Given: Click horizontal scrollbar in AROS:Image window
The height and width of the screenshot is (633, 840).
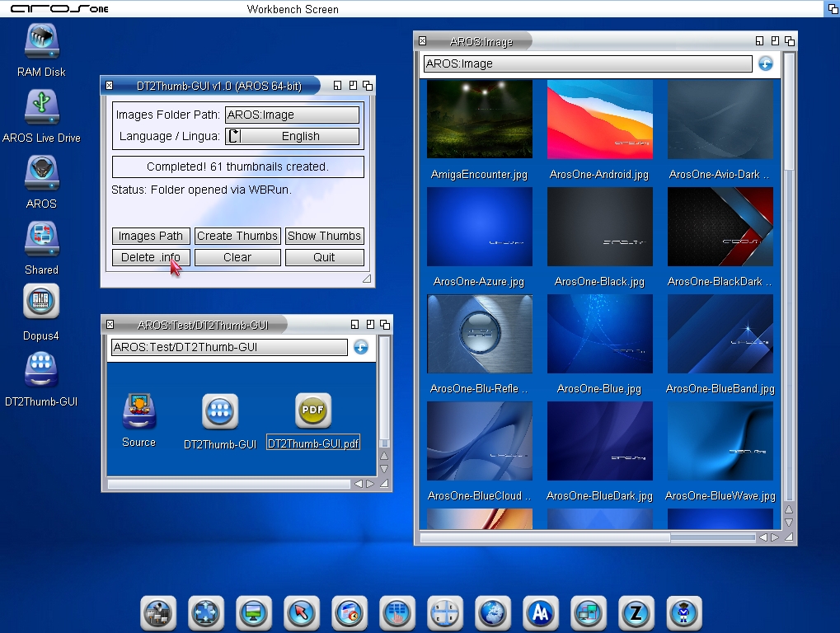Looking at the screenshot, I should [x=589, y=537].
